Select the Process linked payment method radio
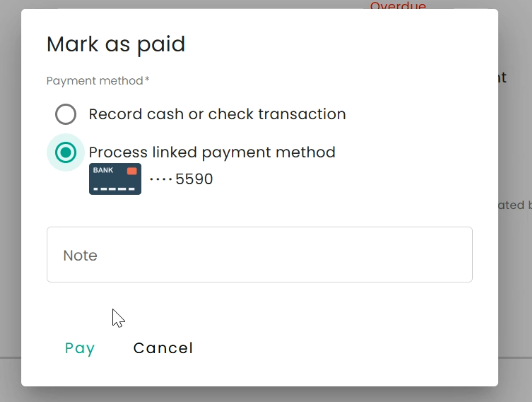Viewport: 532px width, 402px height. pyautogui.click(x=65, y=152)
